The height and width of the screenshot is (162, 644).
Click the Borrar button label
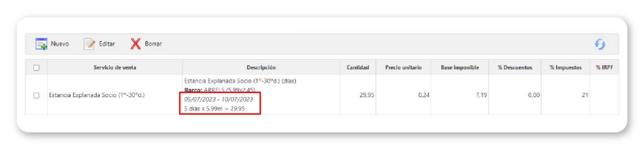[153, 44]
